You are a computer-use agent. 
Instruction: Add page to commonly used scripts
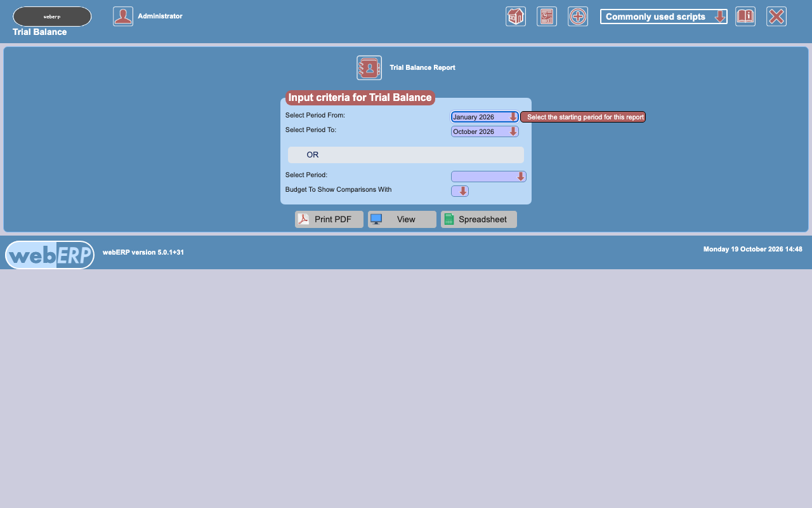tap(578, 17)
